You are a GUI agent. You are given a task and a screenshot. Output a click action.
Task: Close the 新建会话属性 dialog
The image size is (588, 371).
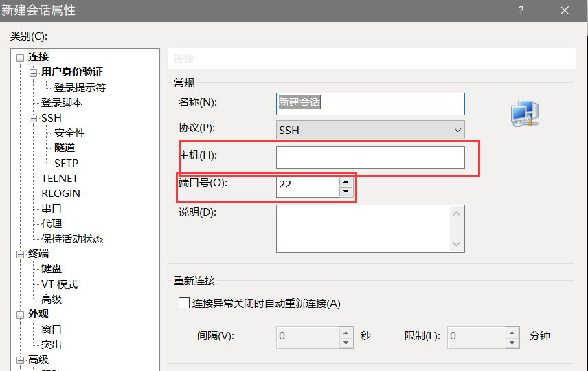point(565,10)
